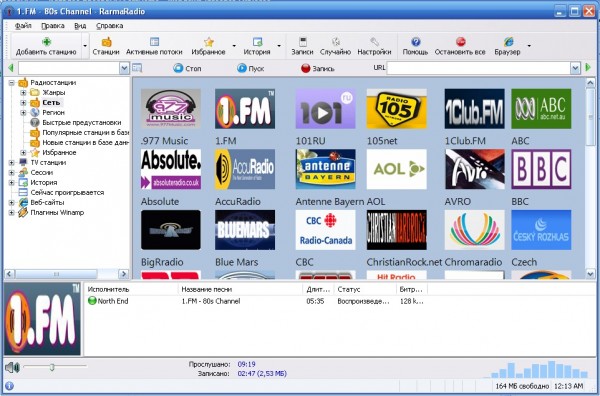This screenshot has width=600, height=396.
Task: Open the URL combo box dropdown
Action: click(x=575, y=68)
